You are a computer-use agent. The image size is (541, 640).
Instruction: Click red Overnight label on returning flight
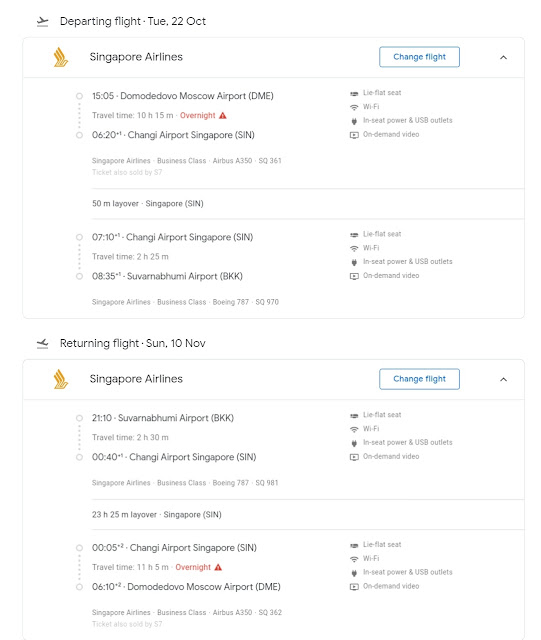pyautogui.click(x=193, y=567)
